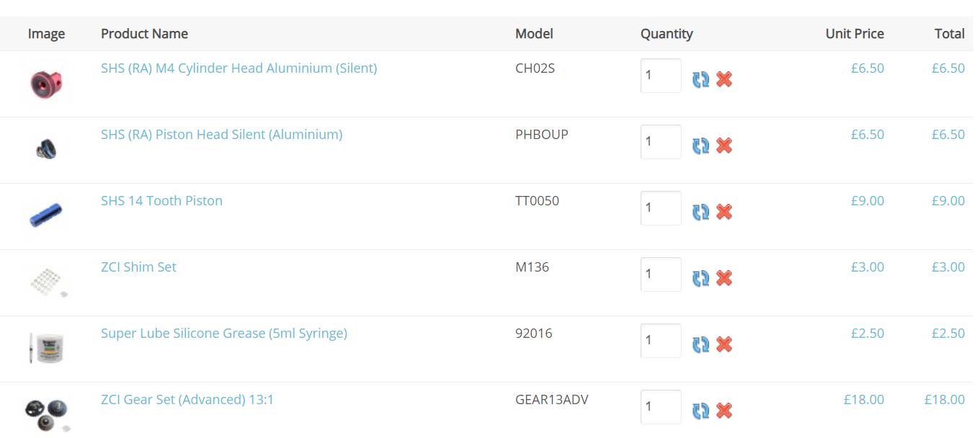Click quantity field for ZCI Shim Set
Viewport: 980px width, 438px height.
(660, 274)
